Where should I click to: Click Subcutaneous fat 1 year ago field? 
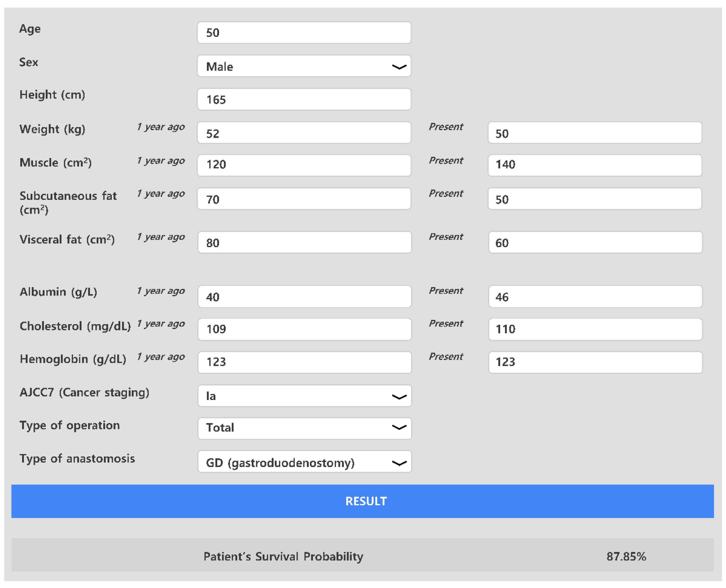pyautogui.click(x=304, y=199)
